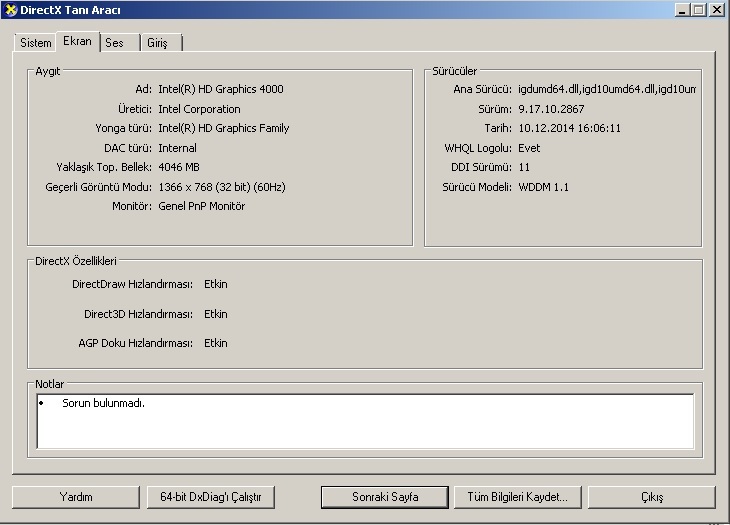Viewport: 730px width, 525px height.
Task: Click the 'Aygıt' group heading
Action: tap(47, 71)
